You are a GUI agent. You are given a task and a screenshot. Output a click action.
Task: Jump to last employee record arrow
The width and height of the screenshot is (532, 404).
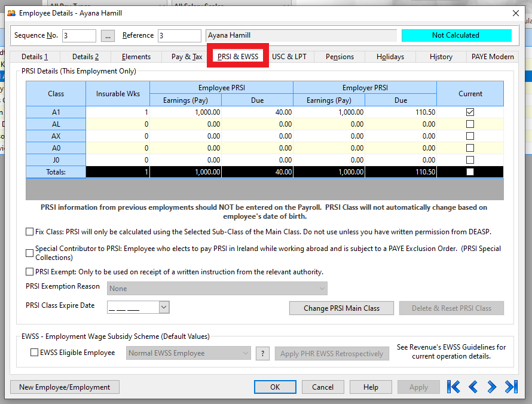click(x=511, y=387)
